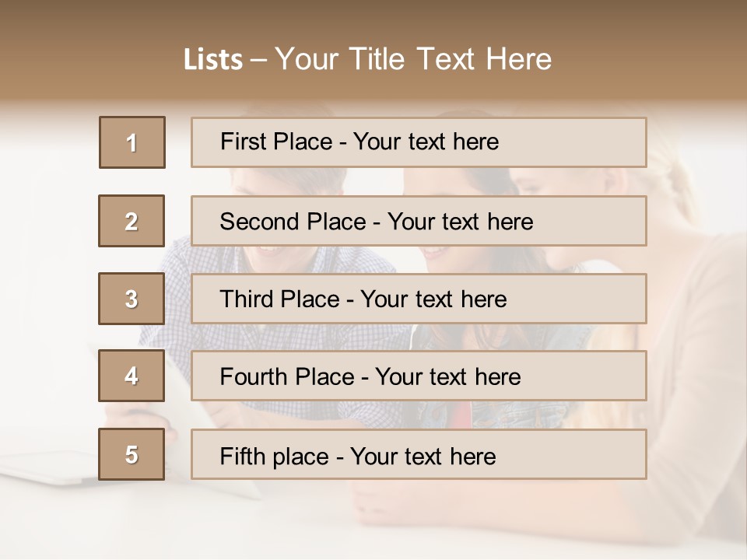The image size is (747, 560).
Task: Click the Second Place text bar
Action: click(419, 221)
